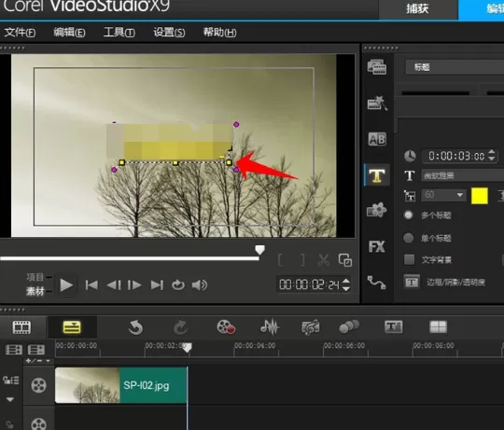The image size is (504, 430).
Task: Click the enlarge preview window icon
Action: pos(345,260)
